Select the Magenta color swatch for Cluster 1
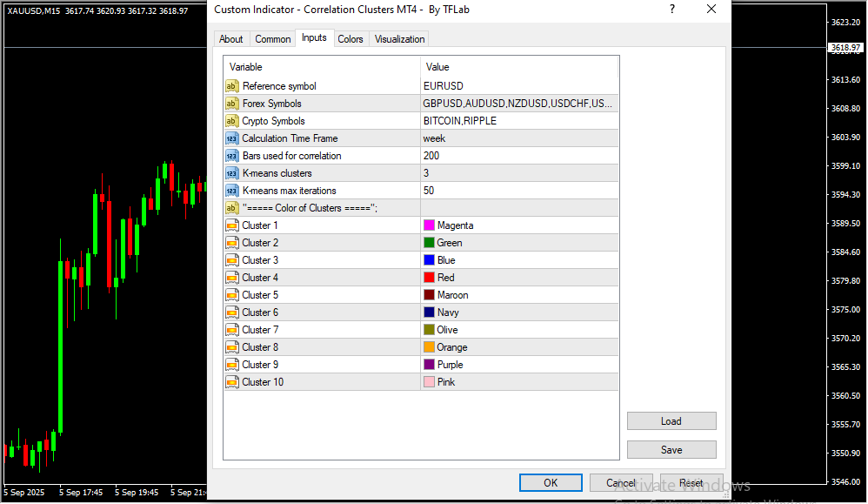 [x=429, y=225]
